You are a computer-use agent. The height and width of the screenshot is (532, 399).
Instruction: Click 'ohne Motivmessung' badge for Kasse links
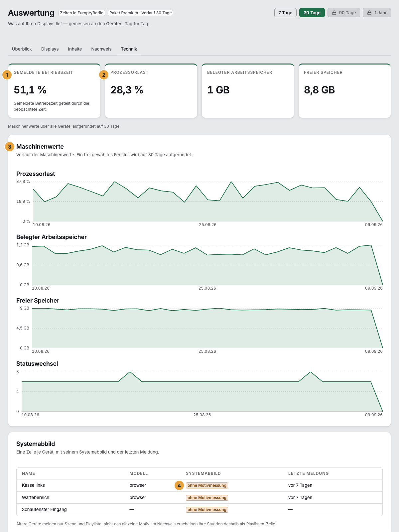click(207, 485)
